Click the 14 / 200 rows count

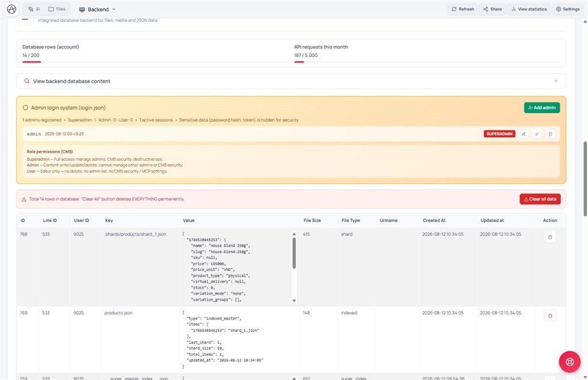pos(31,55)
